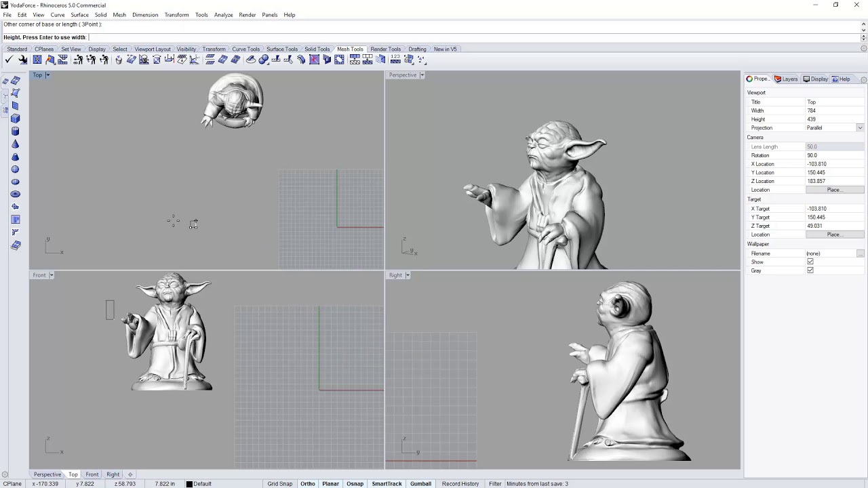
Task: Toggle Planar mode in status bar
Action: 330,484
